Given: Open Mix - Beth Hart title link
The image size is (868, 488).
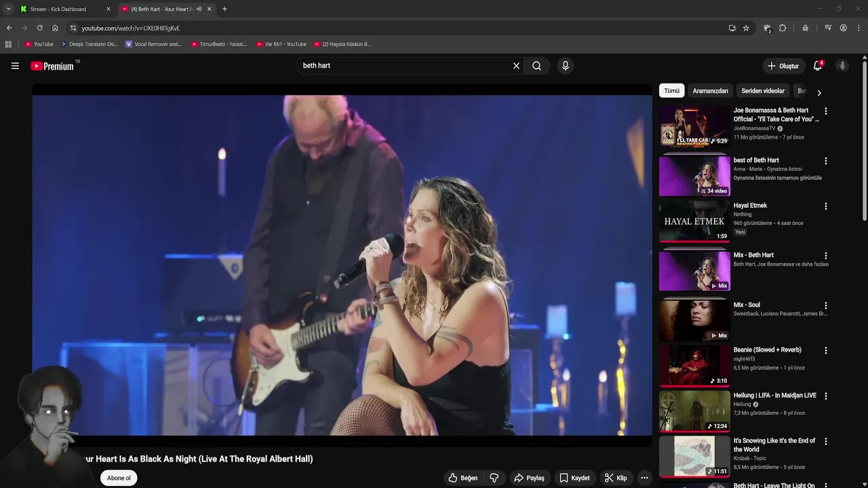Looking at the screenshot, I should (x=753, y=256).
